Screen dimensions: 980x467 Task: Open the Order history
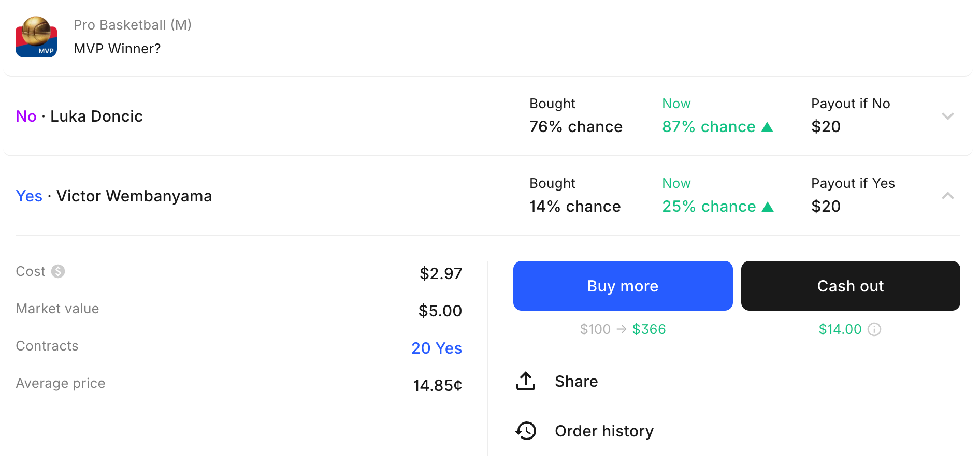tap(604, 430)
